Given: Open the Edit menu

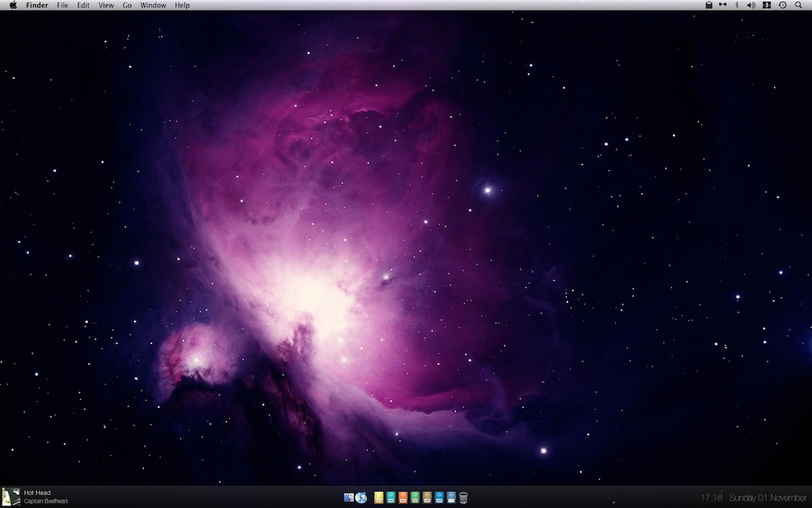Looking at the screenshot, I should click(83, 5).
